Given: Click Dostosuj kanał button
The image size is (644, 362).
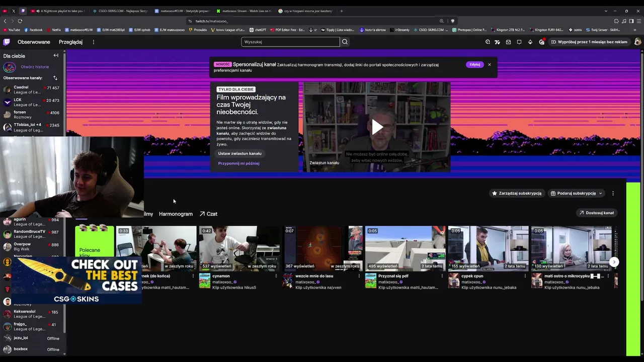Looking at the screenshot, I should coord(596,213).
